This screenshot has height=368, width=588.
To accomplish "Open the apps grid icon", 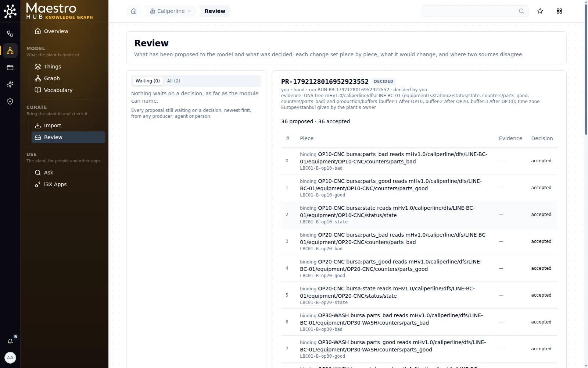I will pos(559,11).
